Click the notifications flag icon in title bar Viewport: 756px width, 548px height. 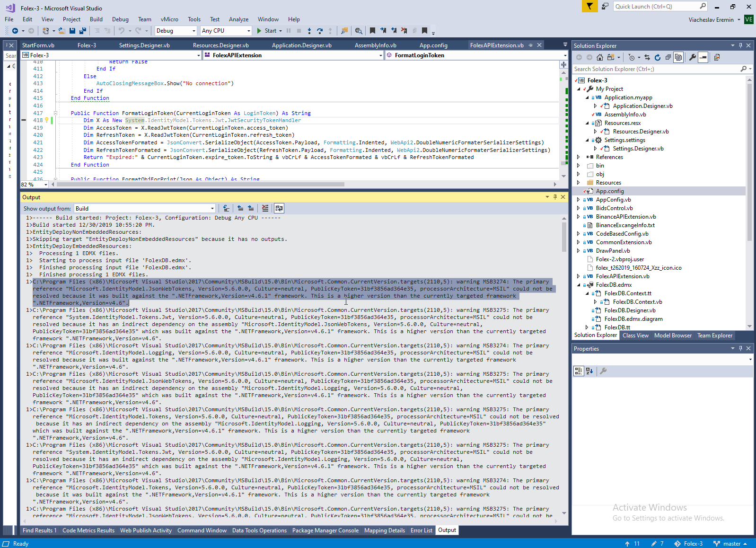[589, 6]
